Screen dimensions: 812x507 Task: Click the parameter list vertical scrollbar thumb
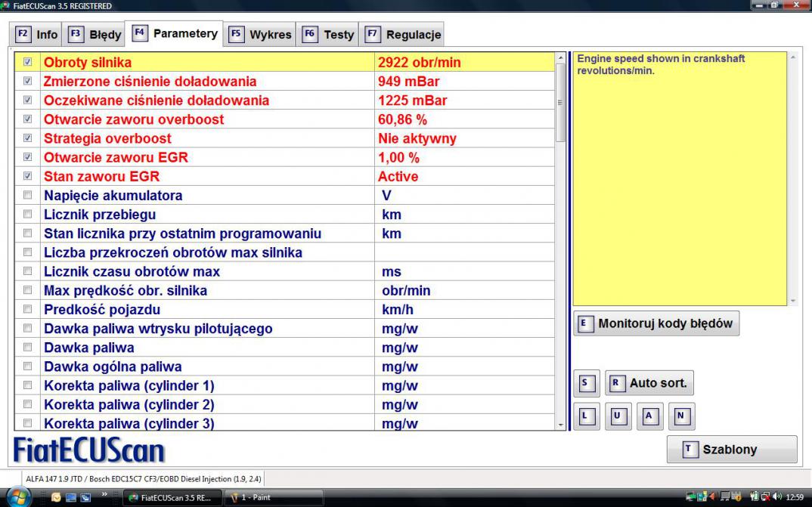coord(560,102)
